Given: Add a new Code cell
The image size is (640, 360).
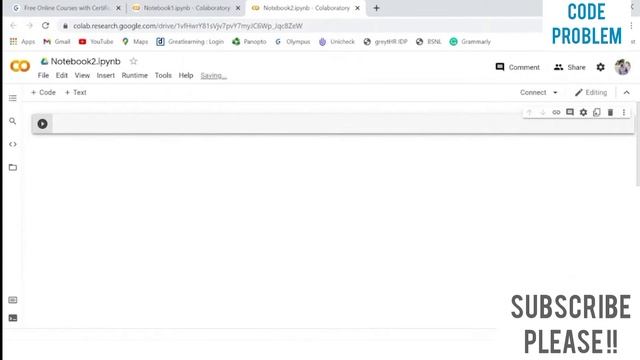Looking at the screenshot, I should (x=43, y=92).
